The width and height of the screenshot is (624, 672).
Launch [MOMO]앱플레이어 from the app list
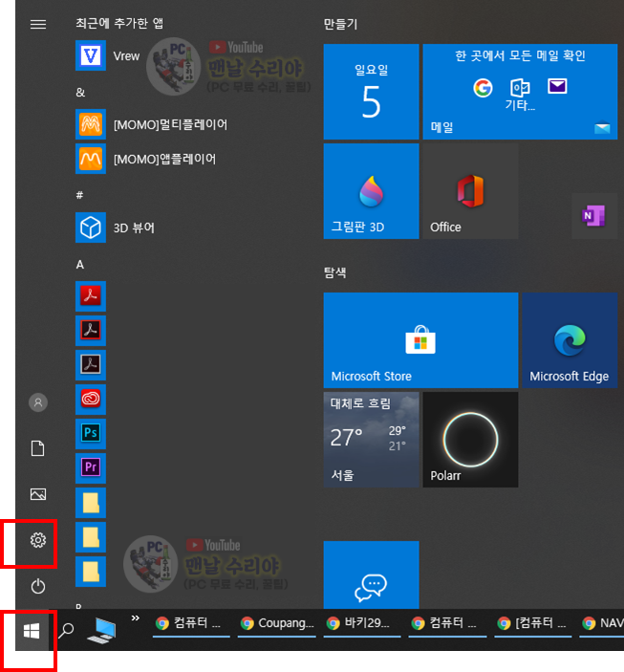tap(145, 159)
